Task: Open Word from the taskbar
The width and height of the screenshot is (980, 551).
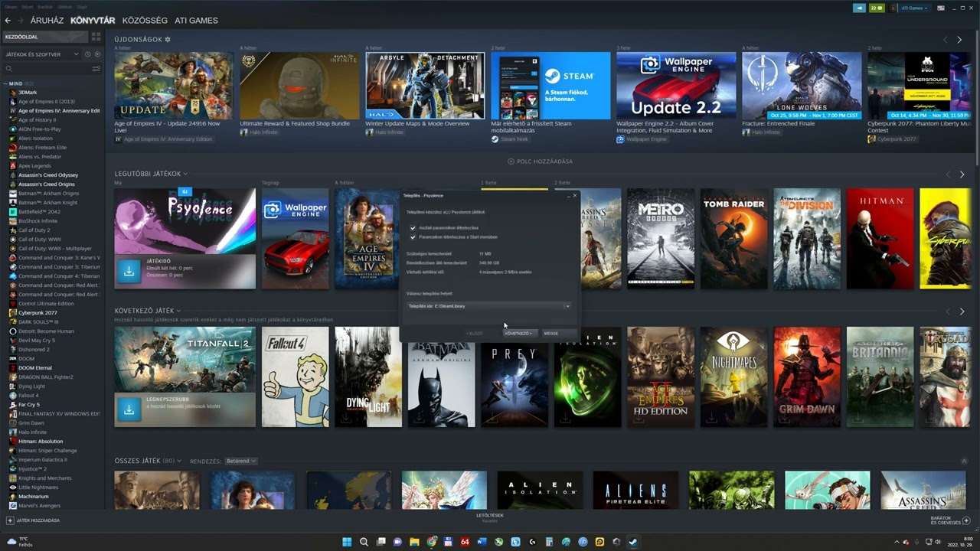Action: pos(482,542)
